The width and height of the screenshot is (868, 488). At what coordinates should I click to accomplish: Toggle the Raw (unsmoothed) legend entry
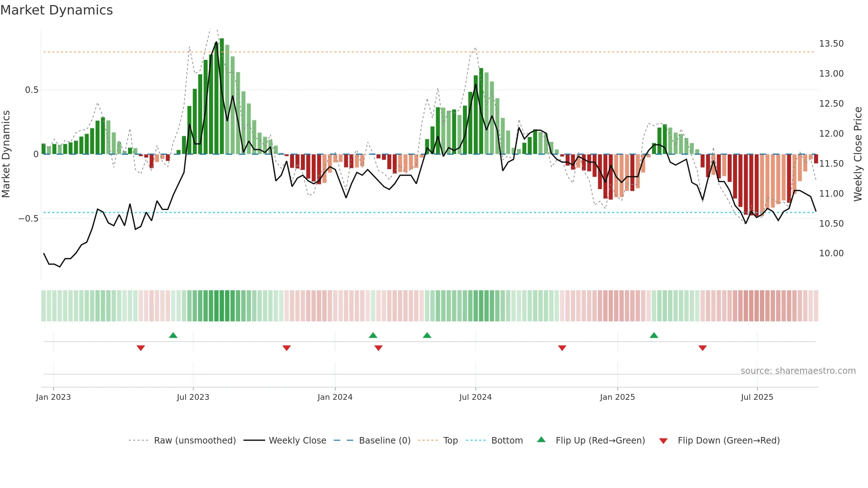tap(182, 440)
